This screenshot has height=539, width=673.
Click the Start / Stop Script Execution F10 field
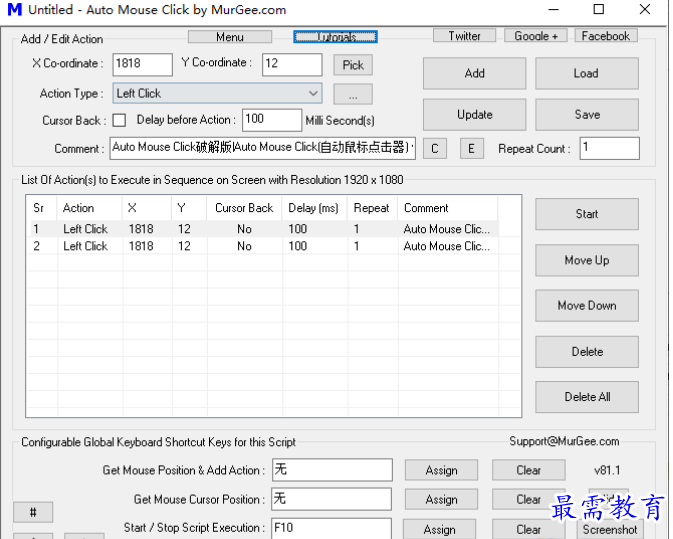[x=331, y=528]
